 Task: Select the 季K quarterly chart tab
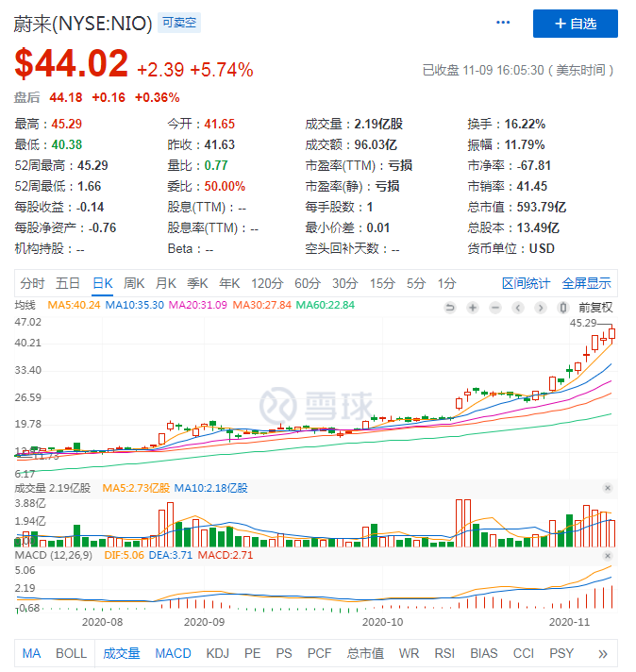pyautogui.click(x=197, y=283)
